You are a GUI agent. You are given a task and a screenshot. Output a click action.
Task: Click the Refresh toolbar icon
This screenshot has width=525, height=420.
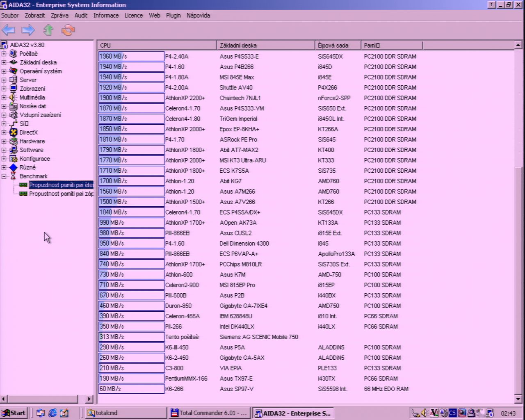(68, 30)
